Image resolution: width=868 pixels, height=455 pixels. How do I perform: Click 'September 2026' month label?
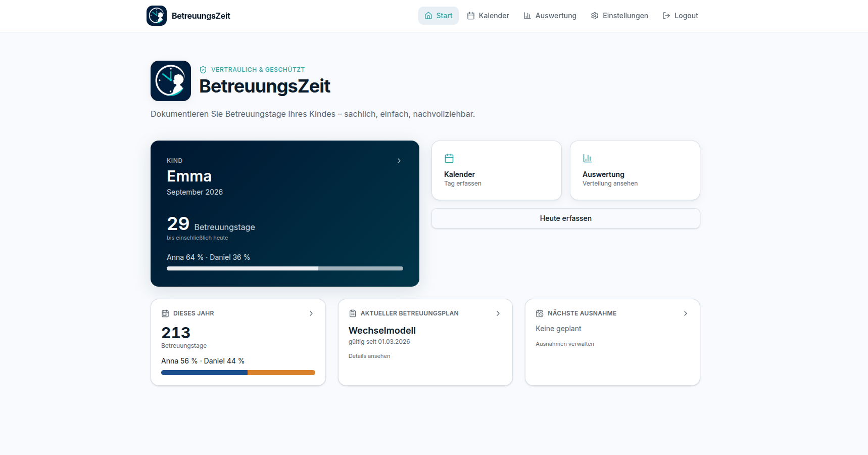click(x=195, y=192)
